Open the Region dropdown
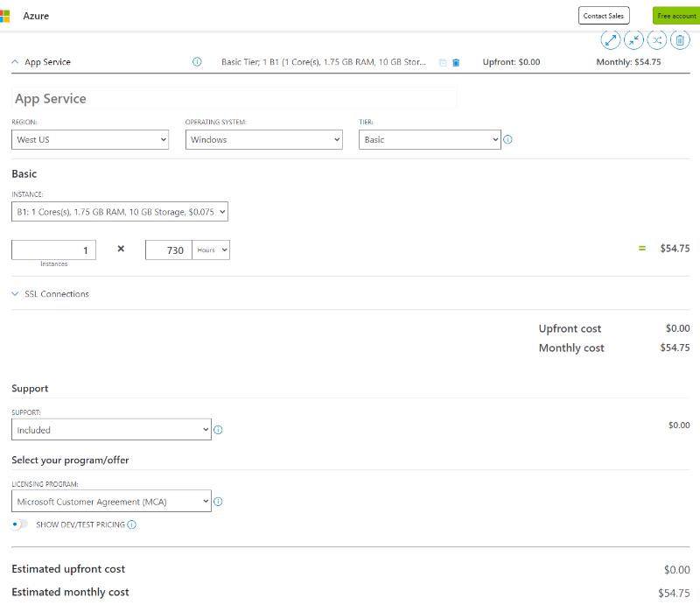 [x=90, y=140]
